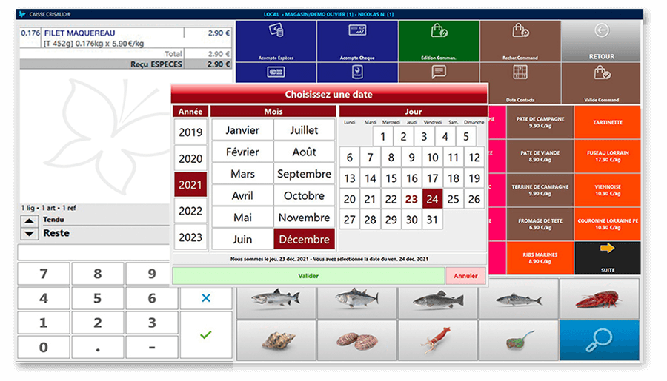The height and width of the screenshot is (381, 667).
Task: Pick day 23 in calendar
Action: click(411, 199)
